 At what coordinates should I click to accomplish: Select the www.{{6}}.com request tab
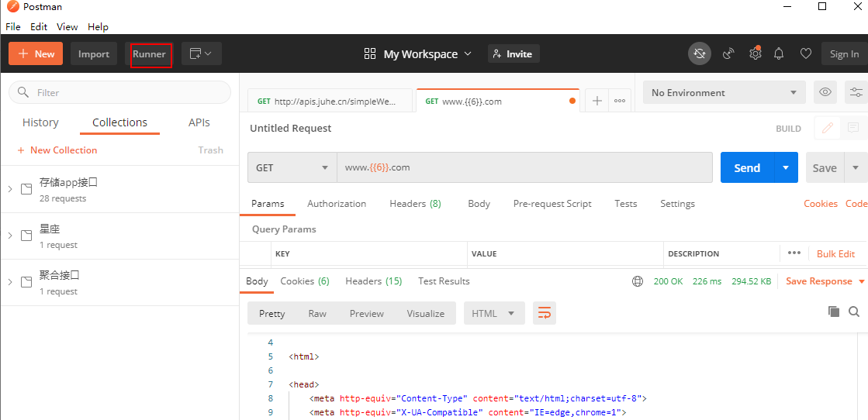click(498, 102)
